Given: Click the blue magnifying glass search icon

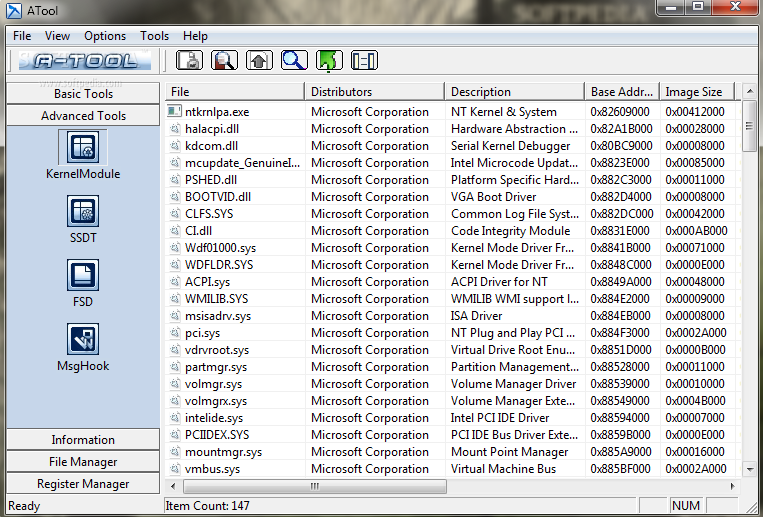Looking at the screenshot, I should coord(294,61).
